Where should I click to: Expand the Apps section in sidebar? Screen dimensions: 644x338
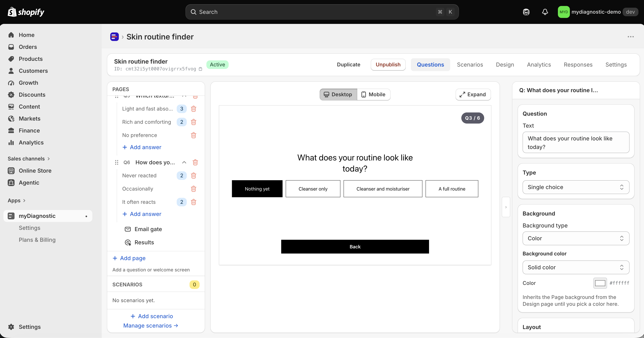coord(16,201)
